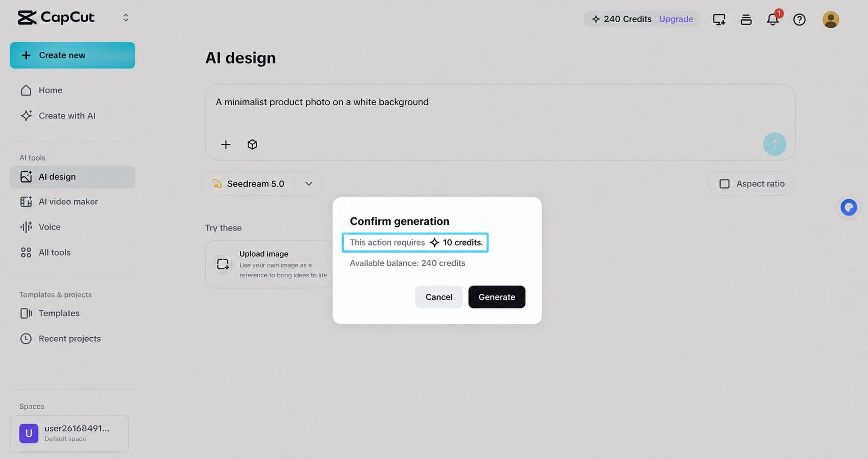Open the profile avatar menu
The height and width of the screenshot is (459, 868).
tap(831, 20)
